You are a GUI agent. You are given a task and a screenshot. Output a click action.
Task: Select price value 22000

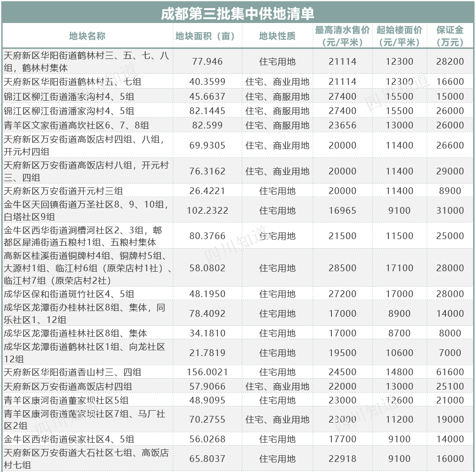click(x=342, y=386)
